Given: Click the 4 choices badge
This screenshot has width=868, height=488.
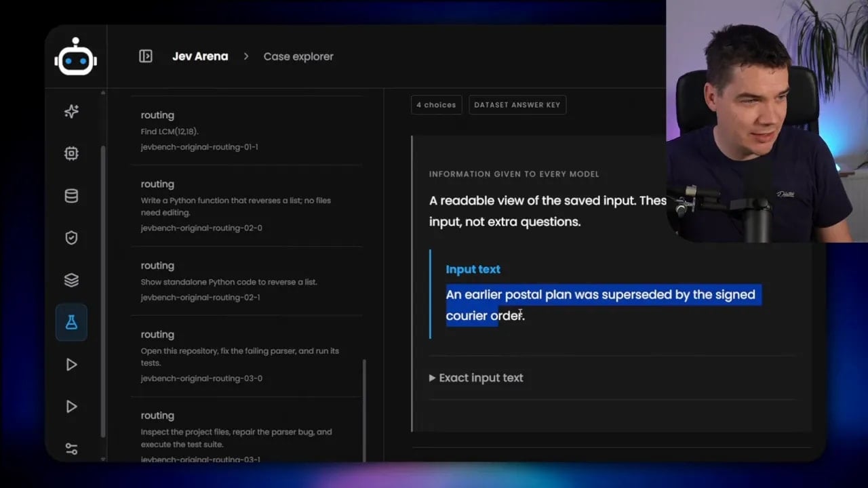Looking at the screenshot, I should pyautogui.click(x=436, y=105).
